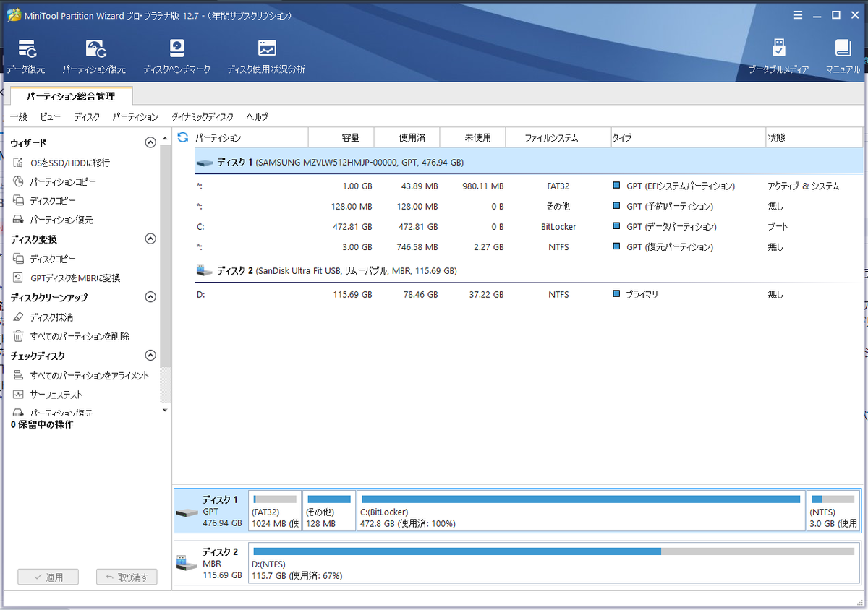Sort by タイプ column header

pos(688,137)
